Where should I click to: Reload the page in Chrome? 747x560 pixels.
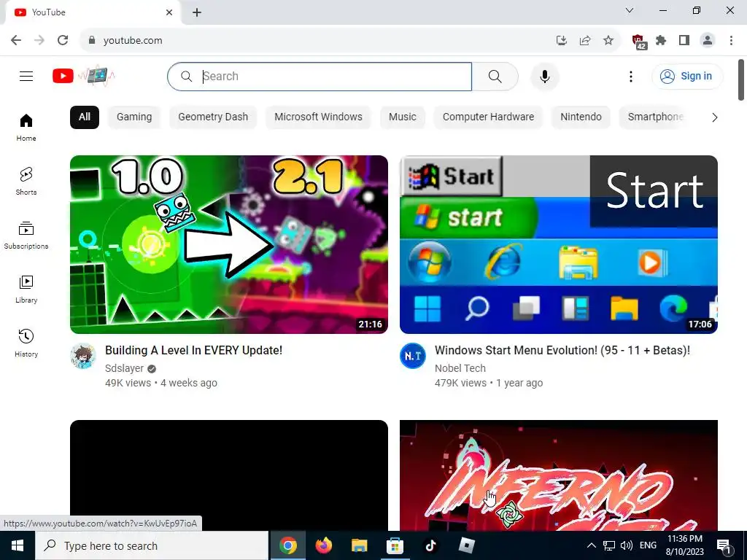coord(63,41)
